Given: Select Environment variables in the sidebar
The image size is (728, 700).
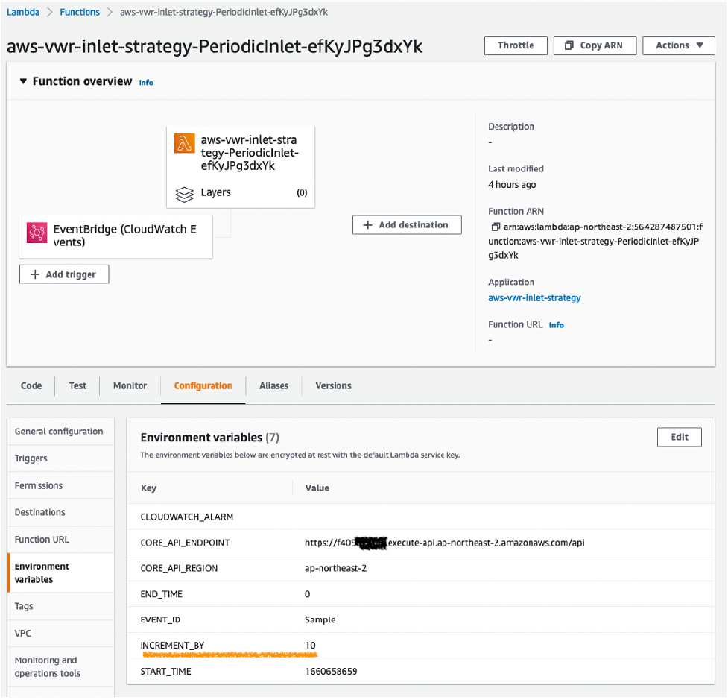Looking at the screenshot, I should [61, 573].
